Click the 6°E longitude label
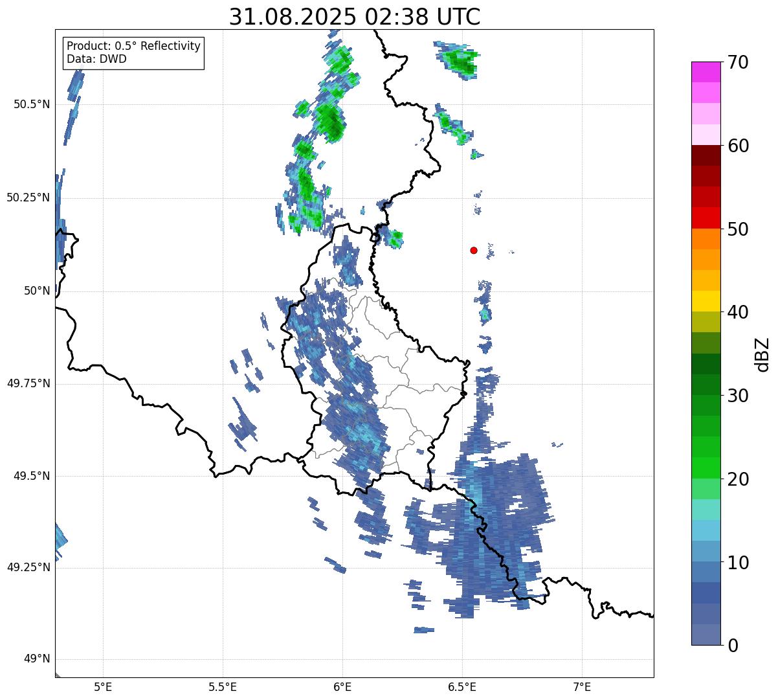The height and width of the screenshot is (700, 778). tap(342, 687)
